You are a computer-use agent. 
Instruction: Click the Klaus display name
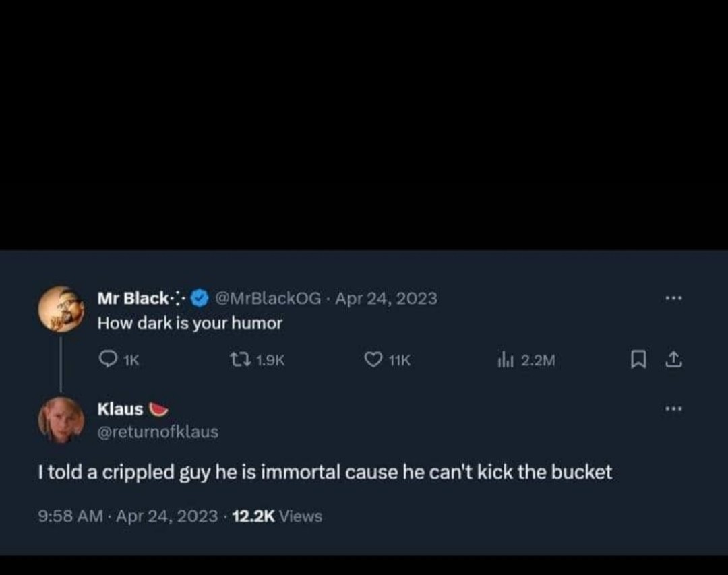[120, 409]
